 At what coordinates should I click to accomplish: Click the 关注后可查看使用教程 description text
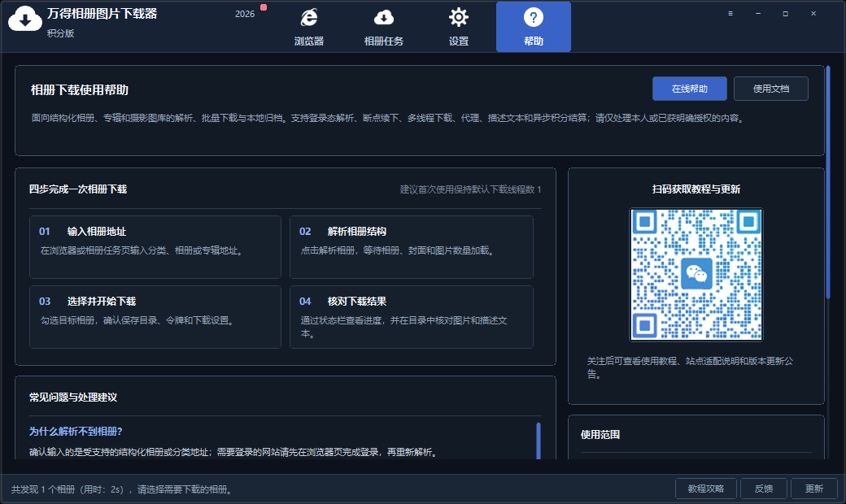tap(690, 367)
